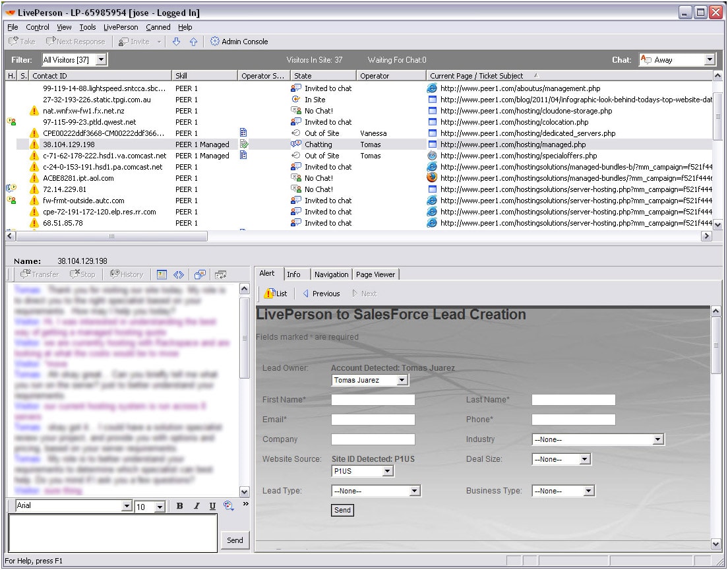
Task: Open the Website Source P1US dropdown
Action: tap(363, 471)
